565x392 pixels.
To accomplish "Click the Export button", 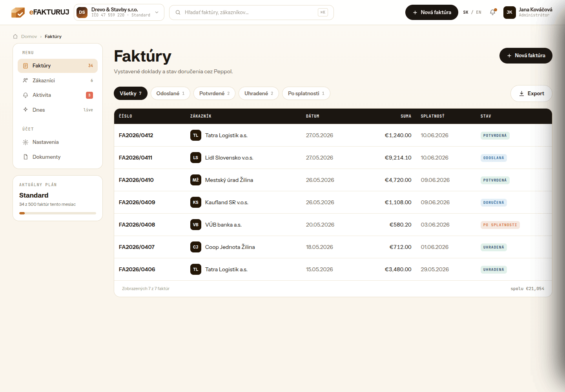I will (531, 93).
